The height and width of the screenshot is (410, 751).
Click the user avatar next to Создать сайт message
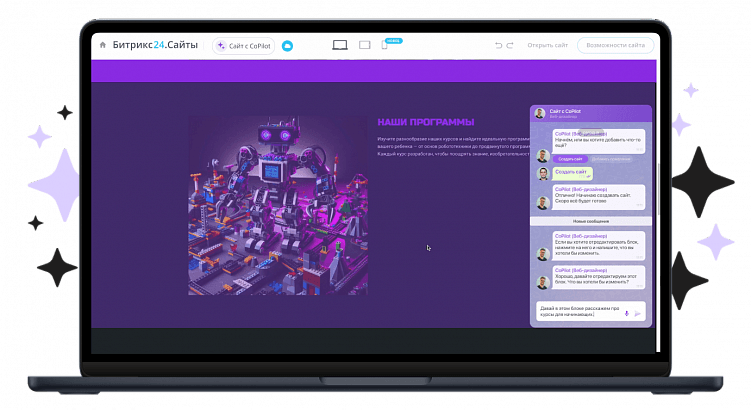point(543,173)
